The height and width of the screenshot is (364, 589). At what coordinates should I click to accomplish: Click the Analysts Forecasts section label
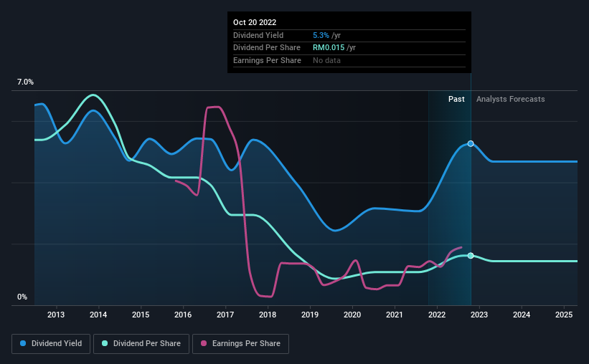click(x=511, y=99)
